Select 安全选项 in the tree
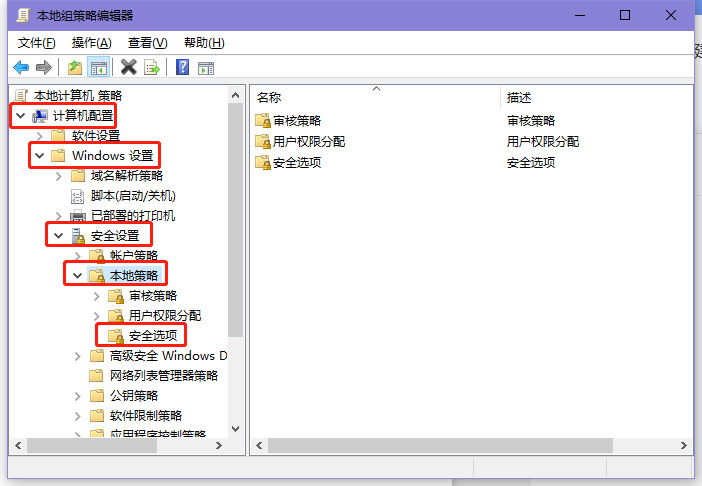The image size is (702, 486). [x=153, y=335]
